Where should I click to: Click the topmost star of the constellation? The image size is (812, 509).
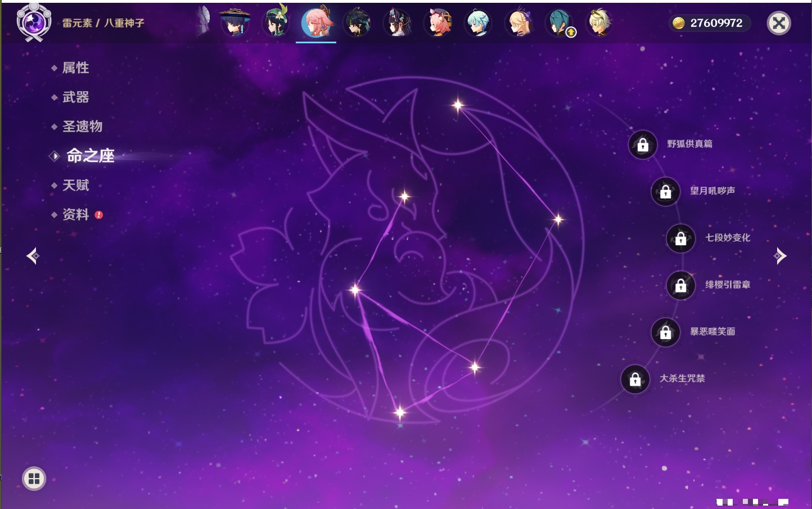click(458, 105)
